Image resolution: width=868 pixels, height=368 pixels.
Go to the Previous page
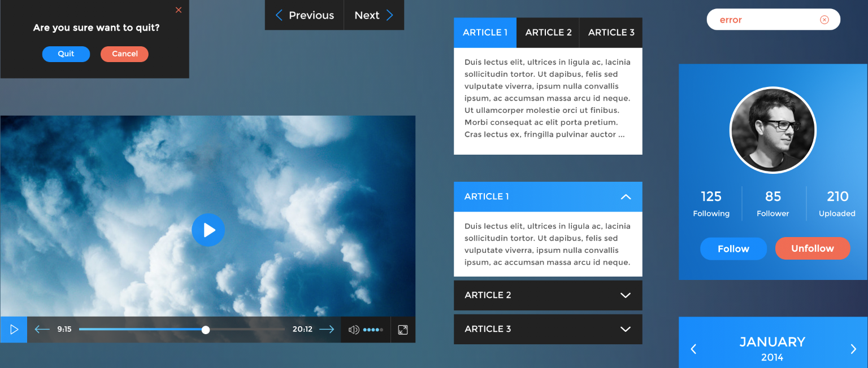[x=305, y=15]
